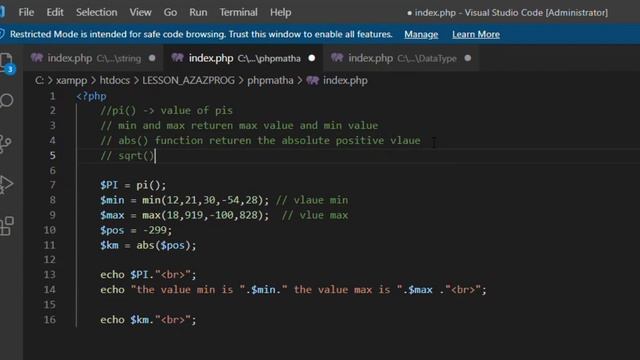
Task: Open the Explorer view in activity bar
Action: (7, 62)
